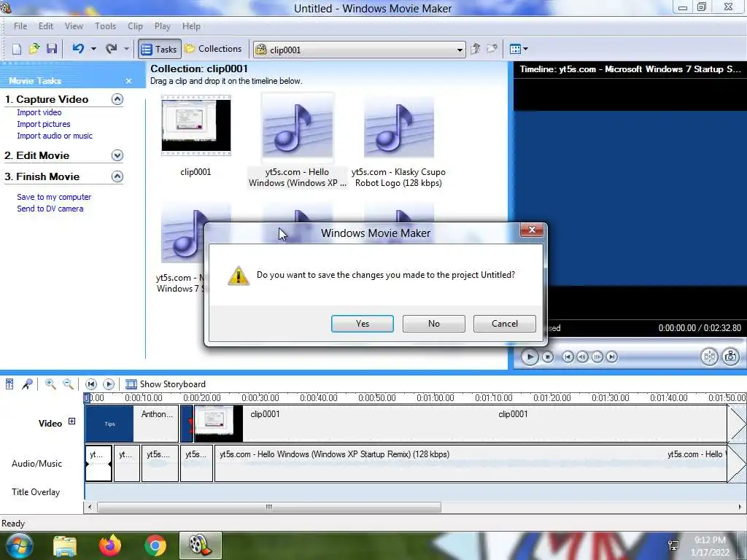Click the Set Audio Levels icon
The width and height of the screenshot is (747, 560).
click(9, 384)
